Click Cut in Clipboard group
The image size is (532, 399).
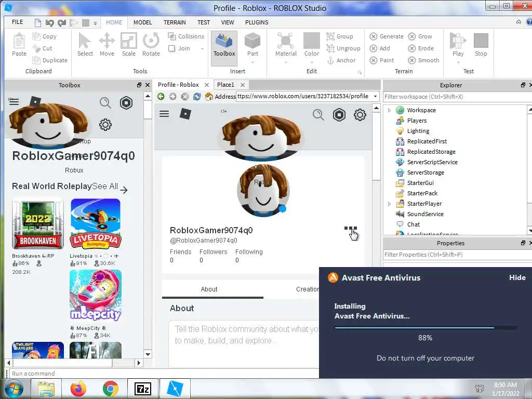point(43,48)
